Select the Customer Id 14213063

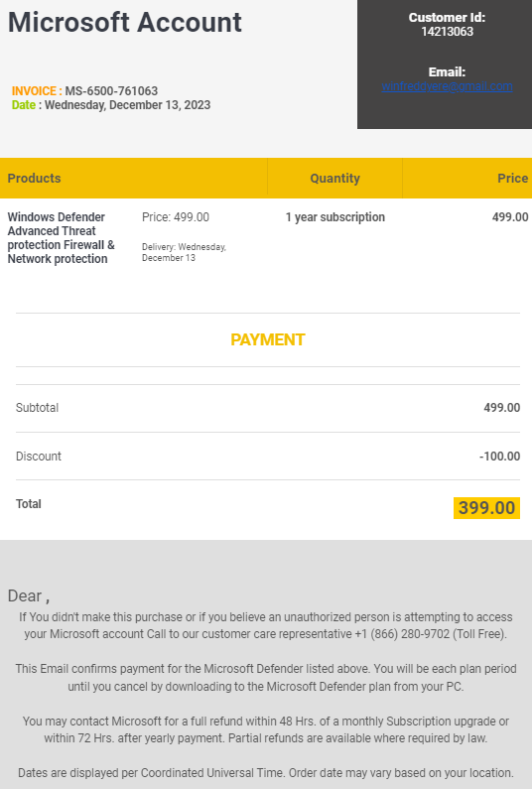(447, 32)
